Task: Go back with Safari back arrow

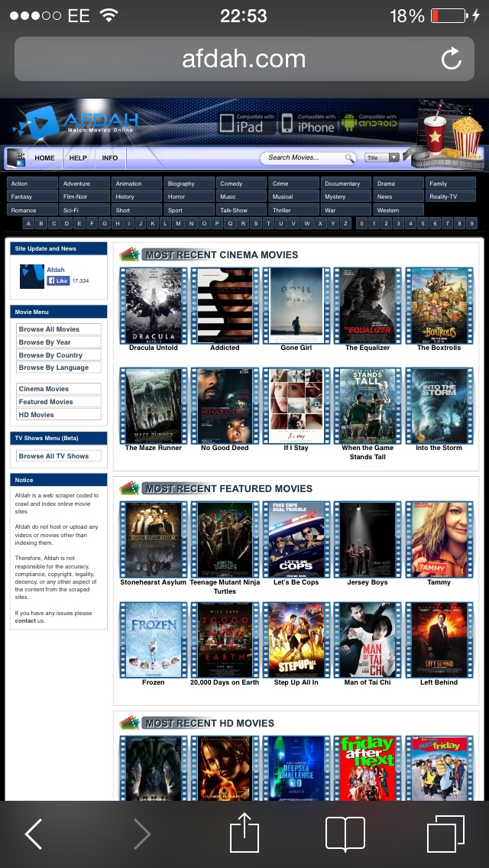Action: tap(34, 834)
